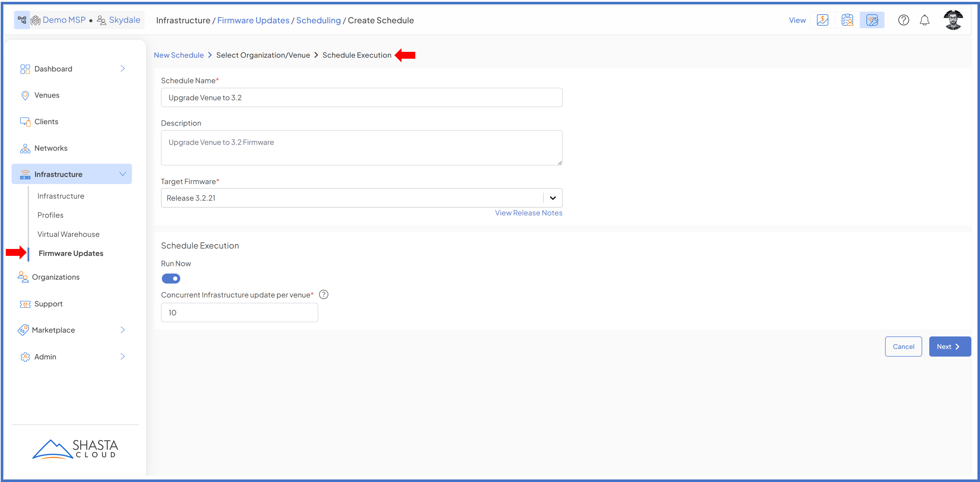Show tooltip for concurrent update help icon
Viewport: 980px width, 482px height.
[324, 295]
